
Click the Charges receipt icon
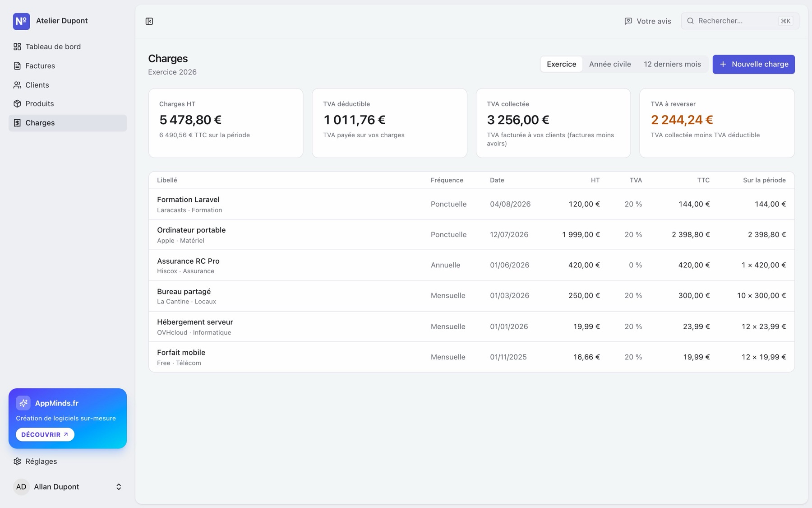click(x=17, y=123)
